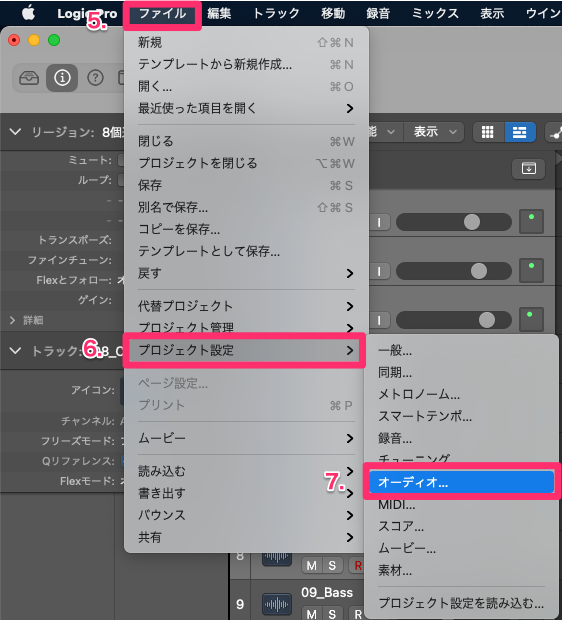This screenshot has height=620, width=562.
Task: Select 素材… project setting
Action: point(461,571)
